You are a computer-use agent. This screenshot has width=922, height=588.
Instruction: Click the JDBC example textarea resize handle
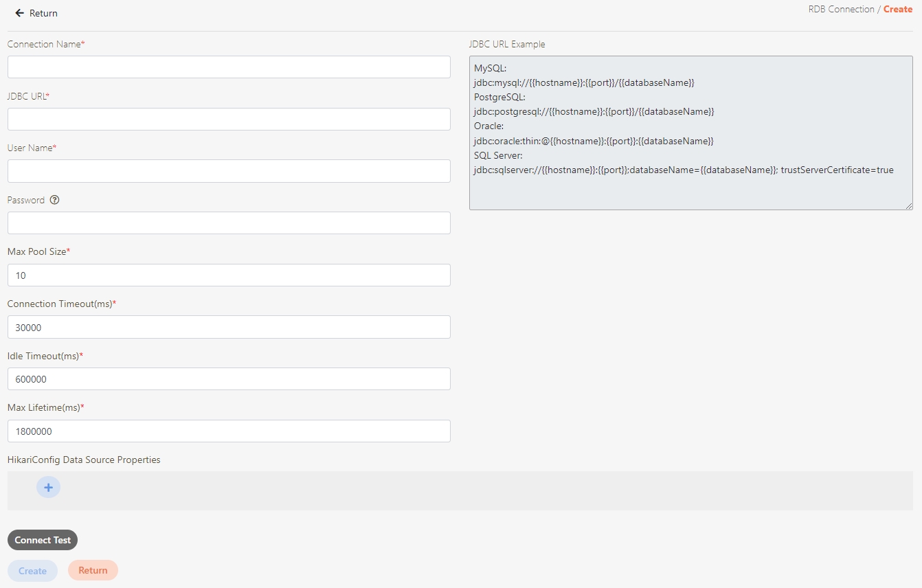(x=909, y=205)
